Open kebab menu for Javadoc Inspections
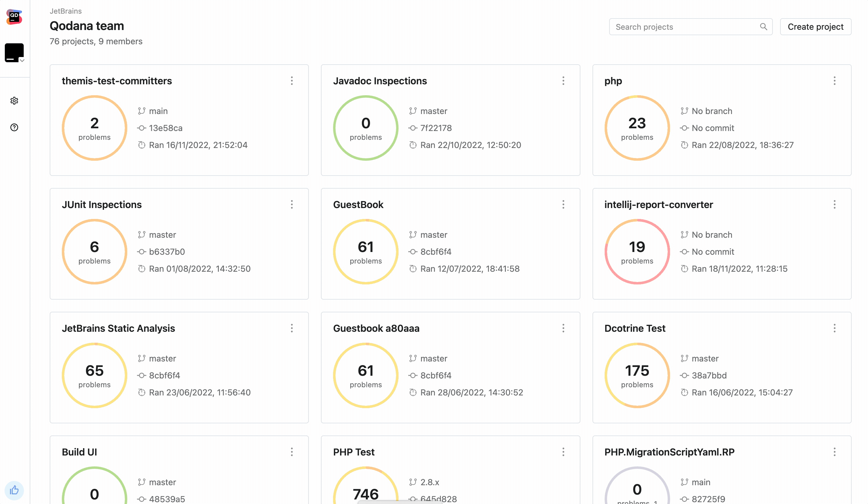Viewport: 868px width, 504px height. 563,81
